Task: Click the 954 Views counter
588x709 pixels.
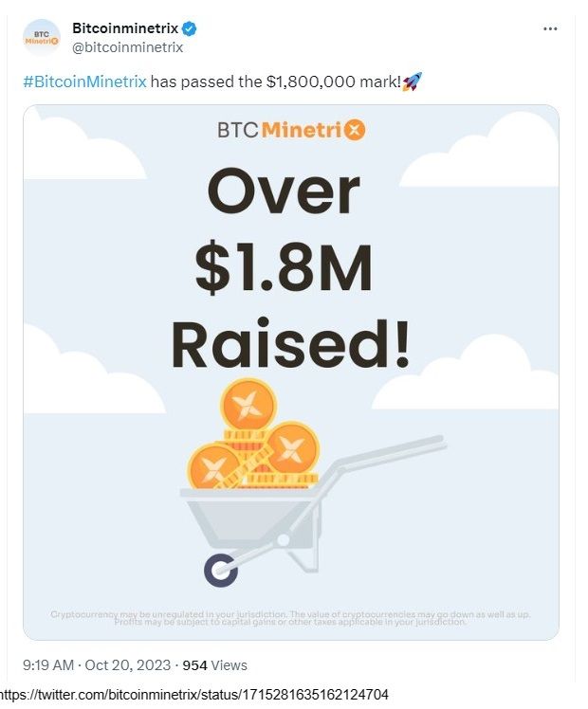Action: coord(215,665)
